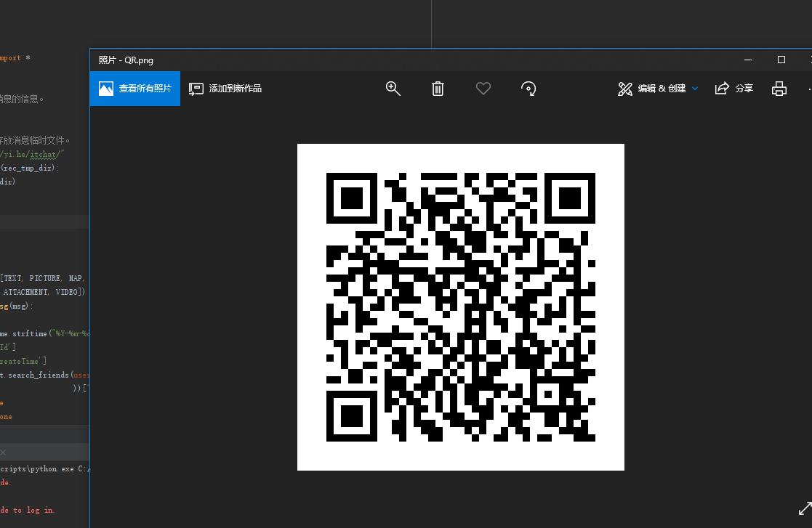The height and width of the screenshot is (528, 812).
Task: Close the editor's bottom console tab X
Action: point(3,452)
